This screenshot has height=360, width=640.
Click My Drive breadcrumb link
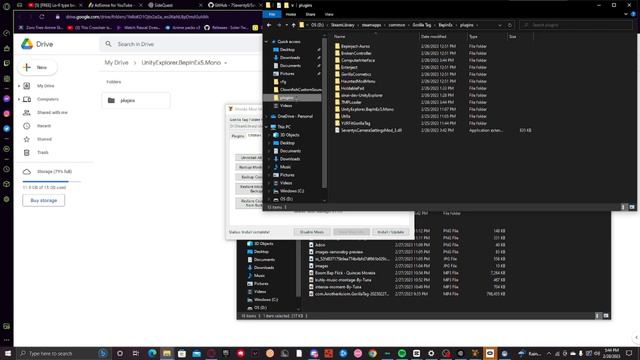(116, 62)
